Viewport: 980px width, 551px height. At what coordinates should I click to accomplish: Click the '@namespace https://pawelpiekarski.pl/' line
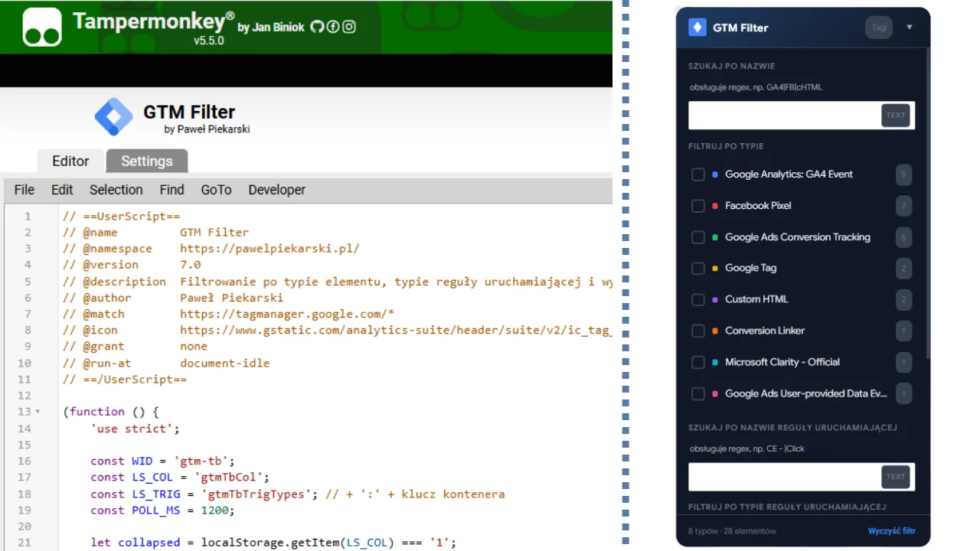(211, 249)
